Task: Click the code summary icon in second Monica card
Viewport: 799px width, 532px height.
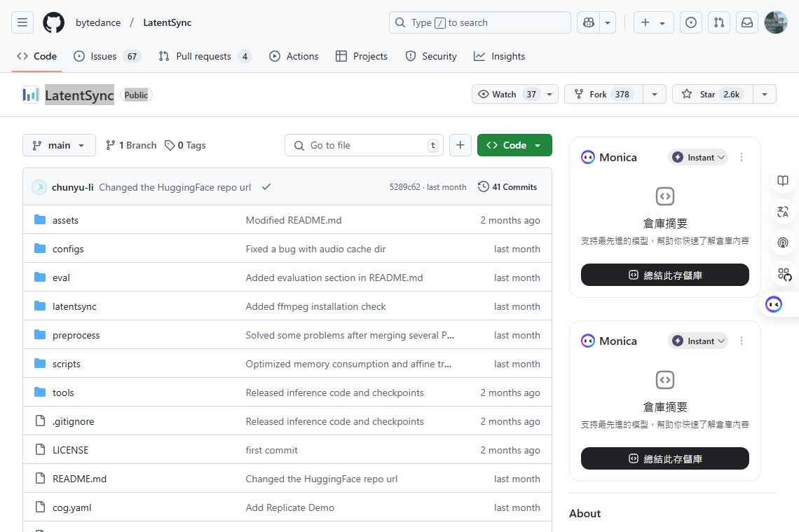Action: 665,380
